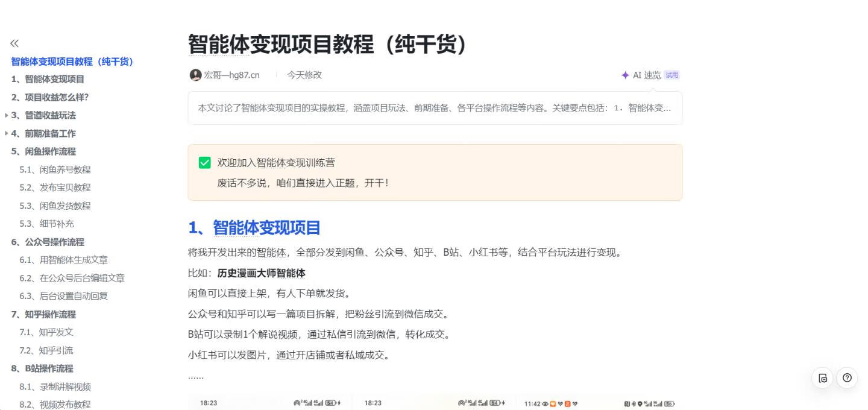Viewport: 868px width, 410px height.
Task: Click the avatar of 宏哥—hg87.cn
Action: point(195,75)
